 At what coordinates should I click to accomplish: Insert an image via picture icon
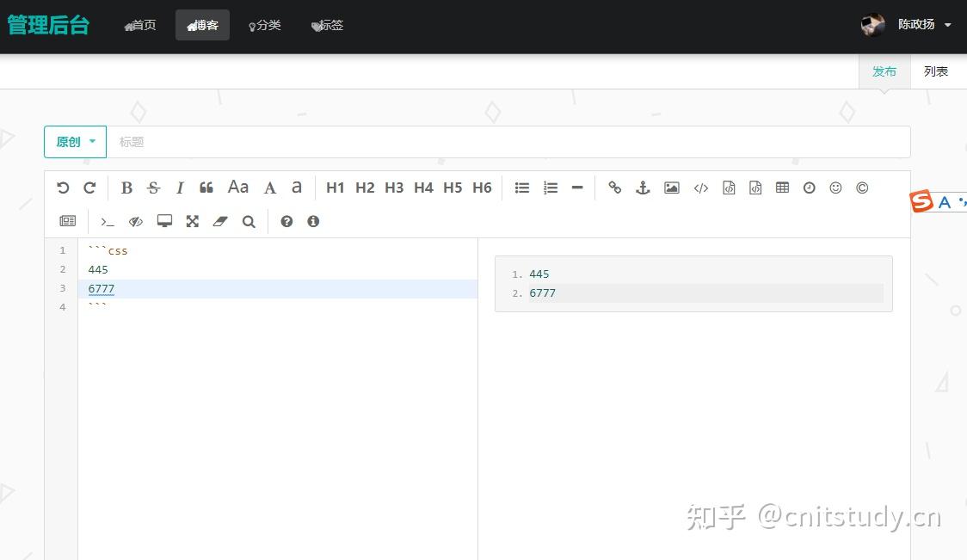(x=672, y=188)
